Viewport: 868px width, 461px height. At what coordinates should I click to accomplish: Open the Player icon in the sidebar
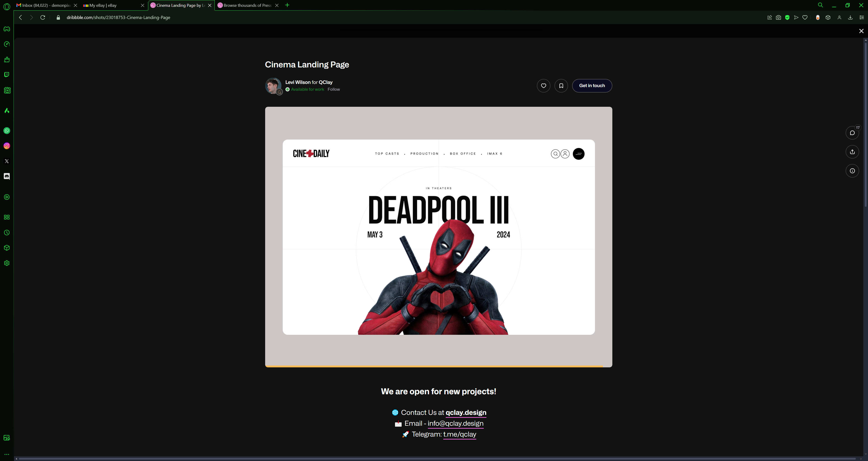(x=7, y=197)
